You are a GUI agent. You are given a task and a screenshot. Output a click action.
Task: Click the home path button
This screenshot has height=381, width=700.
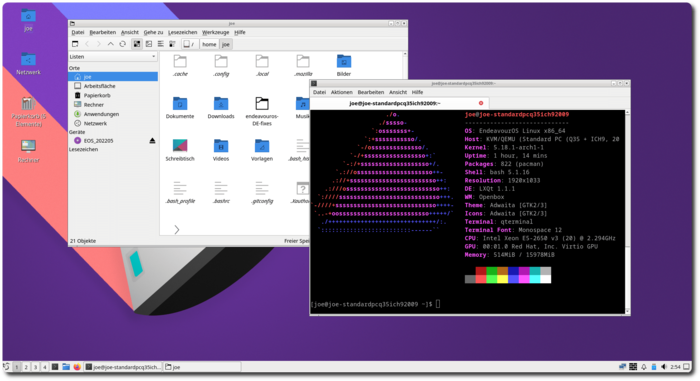tap(209, 44)
